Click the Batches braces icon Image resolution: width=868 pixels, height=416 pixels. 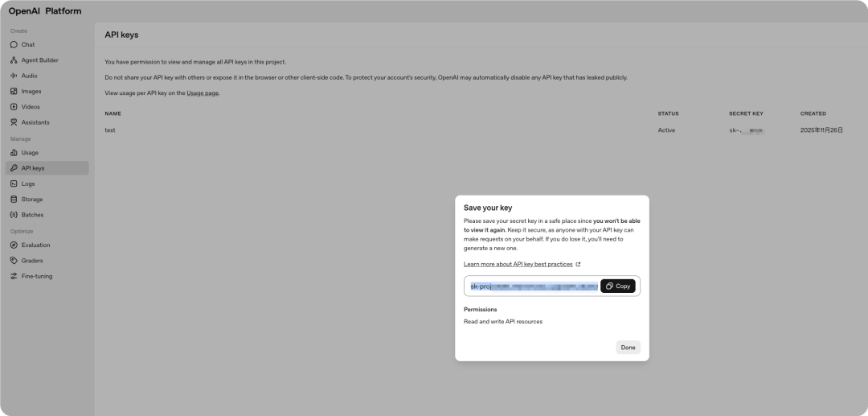[x=14, y=215]
